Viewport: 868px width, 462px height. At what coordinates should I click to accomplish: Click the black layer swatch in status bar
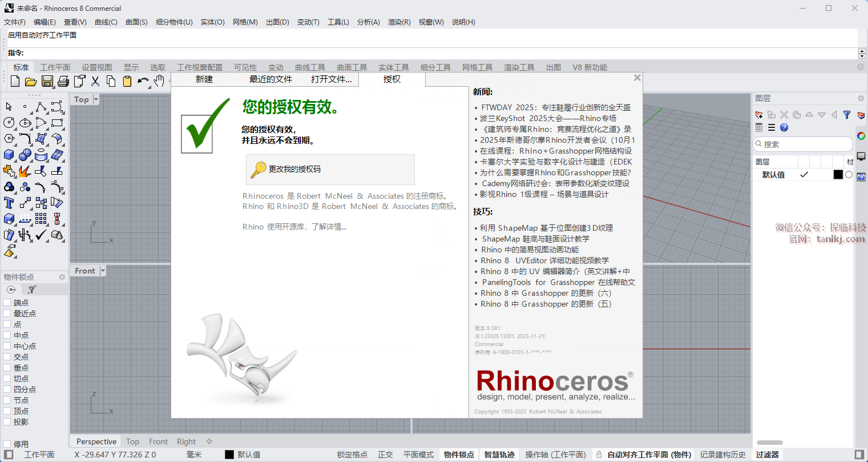point(229,455)
